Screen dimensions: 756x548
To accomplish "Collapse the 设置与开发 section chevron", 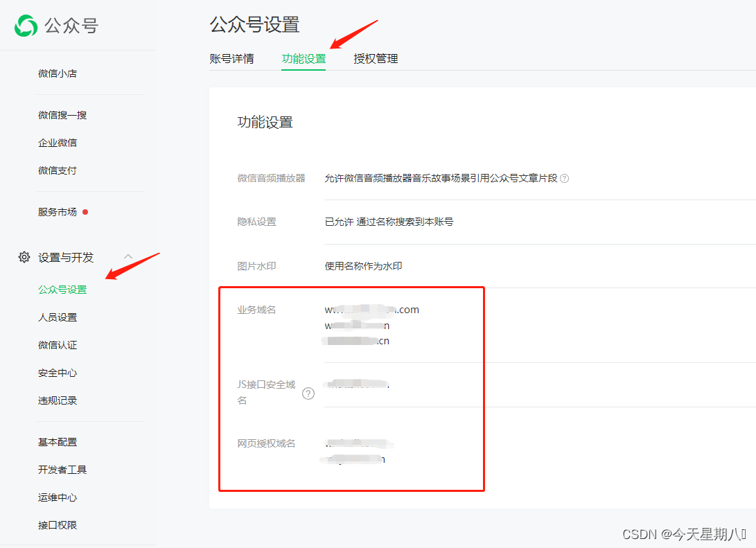I will pos(128,256).
